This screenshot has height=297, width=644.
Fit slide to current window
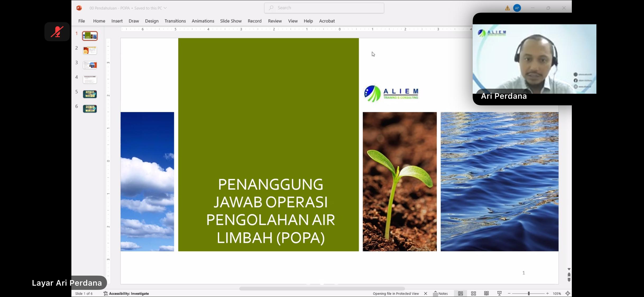click(568, 293)
